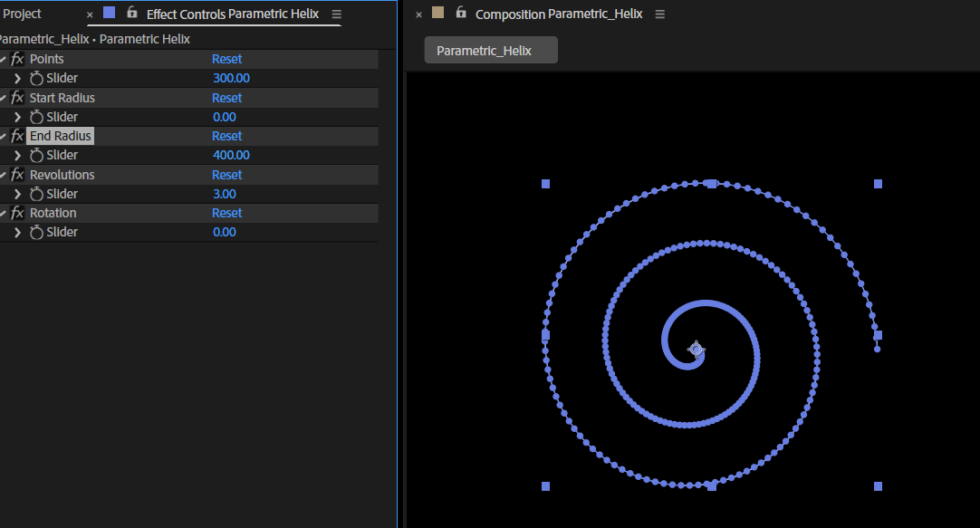Collapse the Start Radius effect group
Viewport: 980px width, 528px height.
pos(3,98)
